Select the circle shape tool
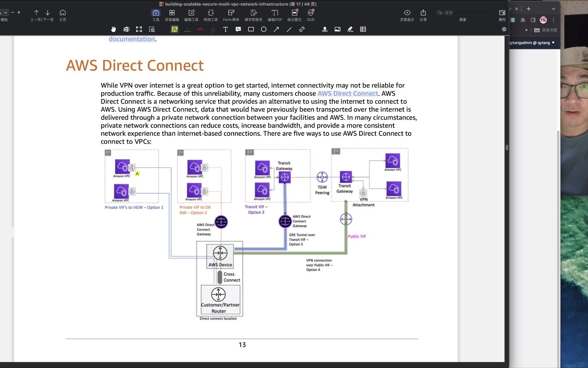The width and height of the screenshot is (588, 368). [264, 29]
